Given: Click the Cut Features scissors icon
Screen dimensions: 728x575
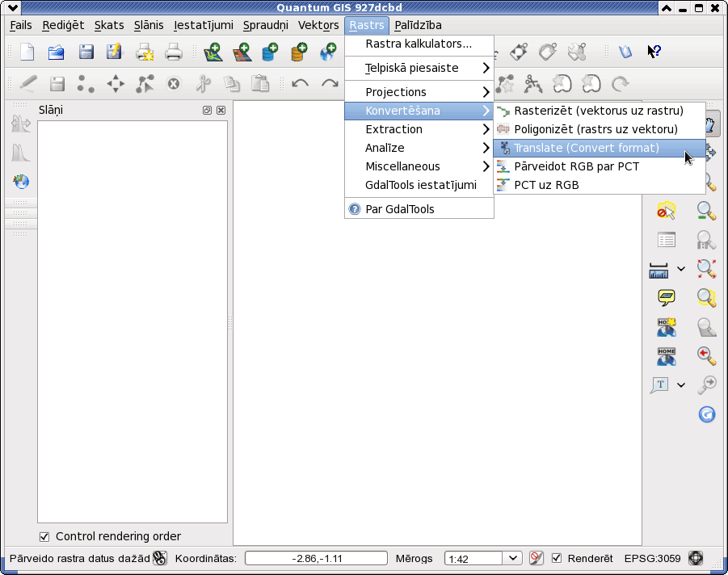Looking at the screenshot, I should tap(203, 84).
